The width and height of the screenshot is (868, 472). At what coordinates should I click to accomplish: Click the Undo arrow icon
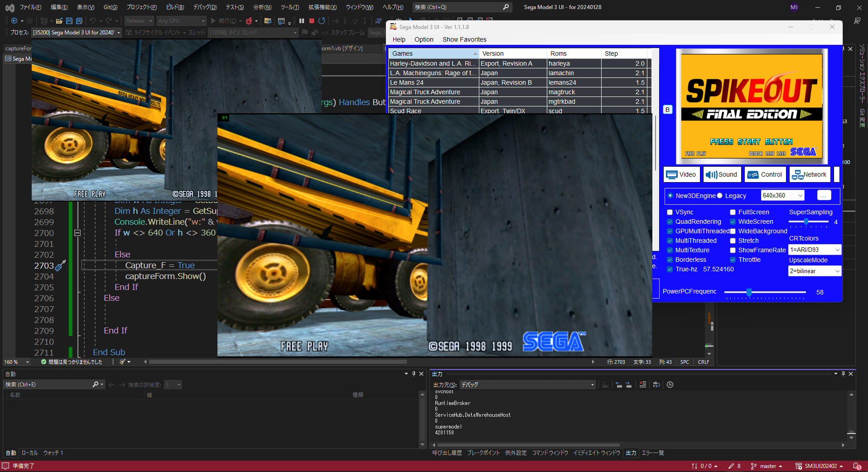(93, 21)
